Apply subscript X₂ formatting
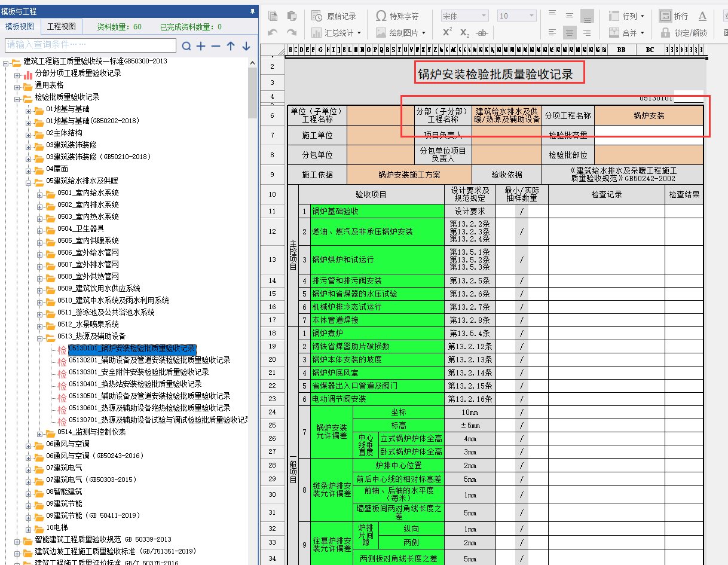 point(464,33)
